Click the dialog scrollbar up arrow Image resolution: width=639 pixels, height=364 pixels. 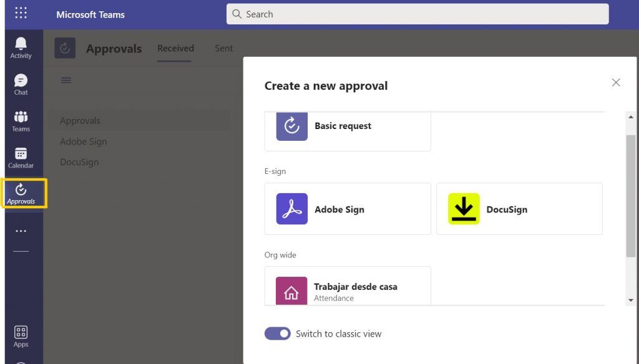[x=631, y=117]
